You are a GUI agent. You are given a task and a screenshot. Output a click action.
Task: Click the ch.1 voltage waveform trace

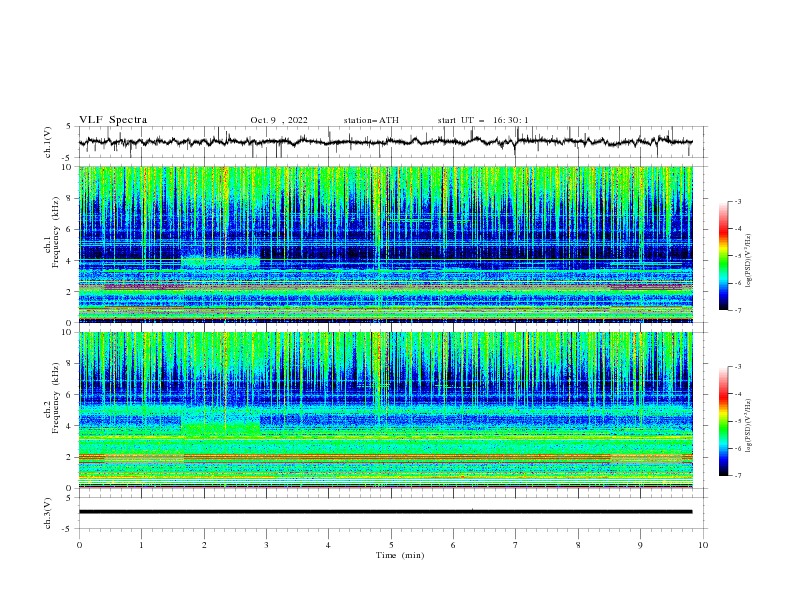pos(385,142)
